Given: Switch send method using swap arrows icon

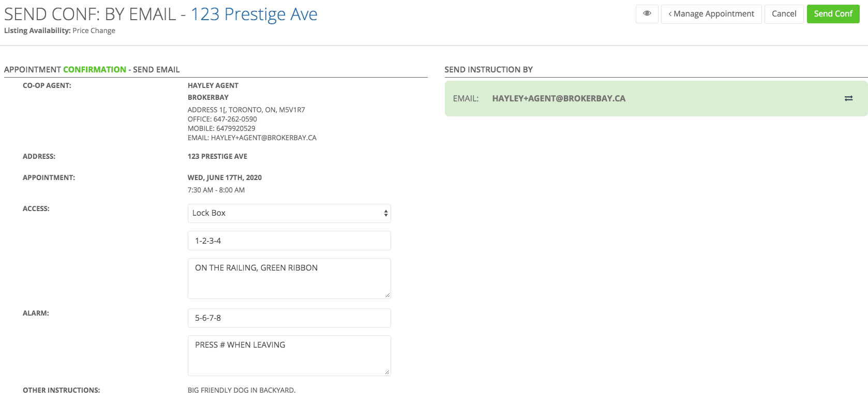Looking at the screenshot, I should click(x=848, y=98).
